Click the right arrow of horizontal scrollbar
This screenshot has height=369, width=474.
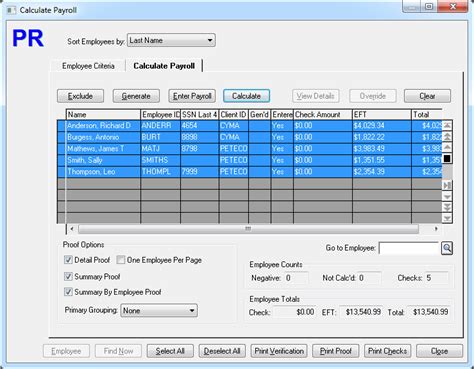pyautogui.click(x=436, y=229)
